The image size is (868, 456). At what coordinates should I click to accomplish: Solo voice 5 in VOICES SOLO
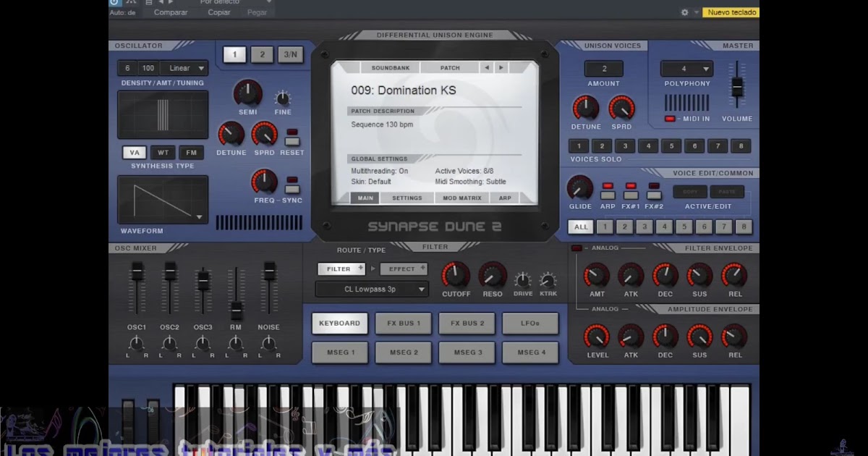click(x=671, y=145)
